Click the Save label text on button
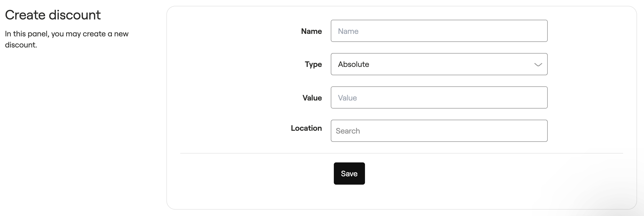The image size is (644, 216). click(349, 174)
